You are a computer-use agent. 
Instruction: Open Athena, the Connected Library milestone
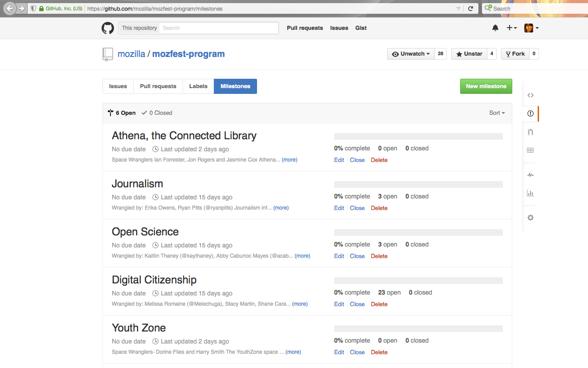click(184, 136)
